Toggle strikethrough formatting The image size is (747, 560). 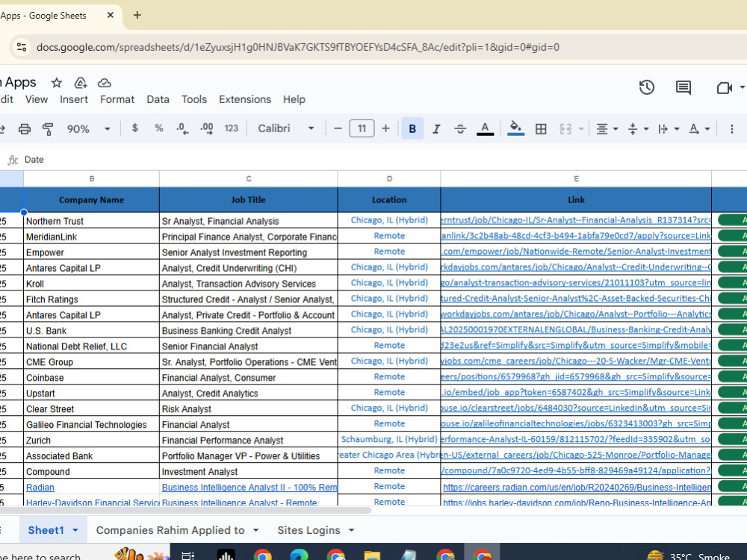tap(460, 128)
